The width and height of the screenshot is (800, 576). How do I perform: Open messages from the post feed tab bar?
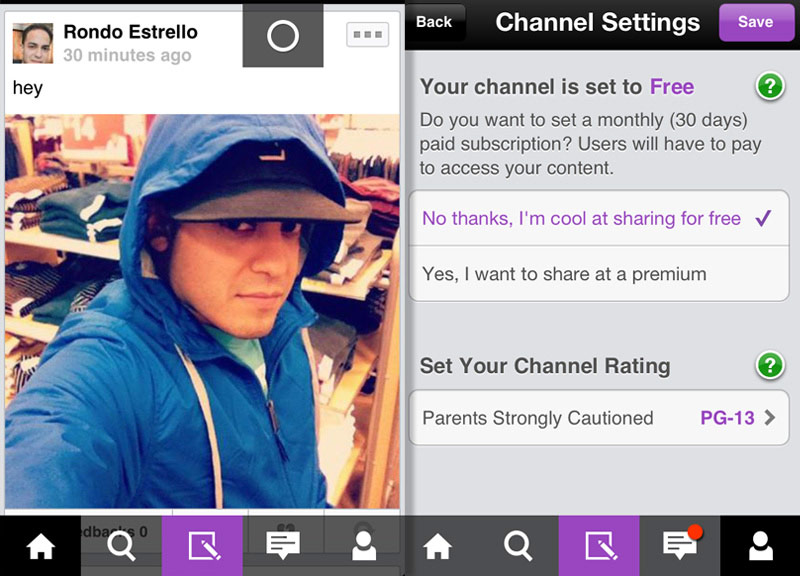[x=283, y=546]
